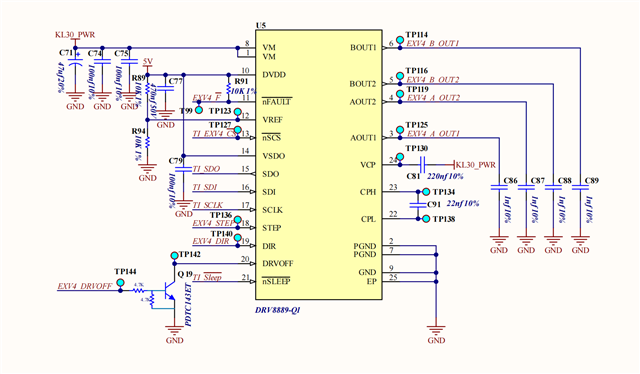Select the AOUT1 pin name
The width and height of the screenshot is (640, 374).
coord(363,138)
